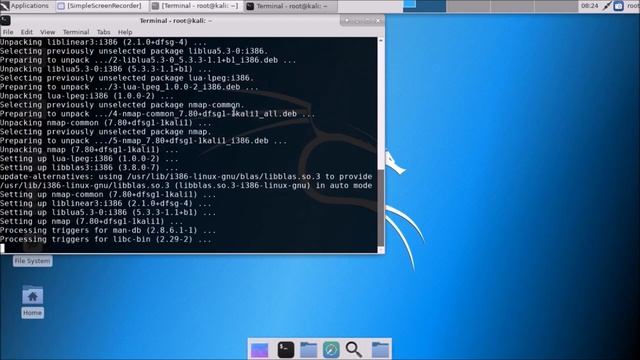Click 'Processing triggers for libc-bin (2.29-2)' line

[x=105, y=239]
